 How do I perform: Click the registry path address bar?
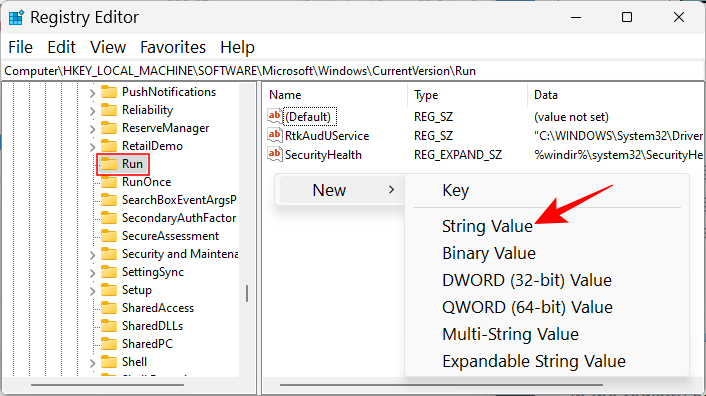(353, 71)
